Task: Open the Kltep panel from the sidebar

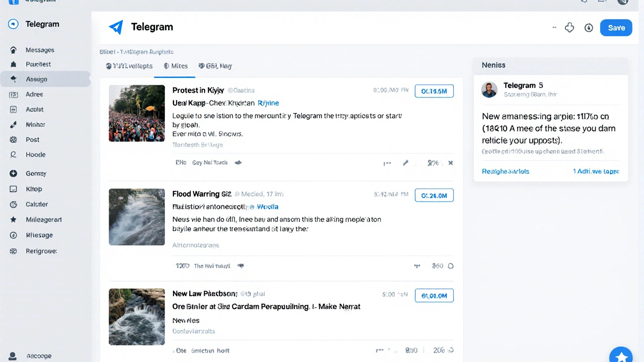Action: pyautogui.click(x=34, y=189)
